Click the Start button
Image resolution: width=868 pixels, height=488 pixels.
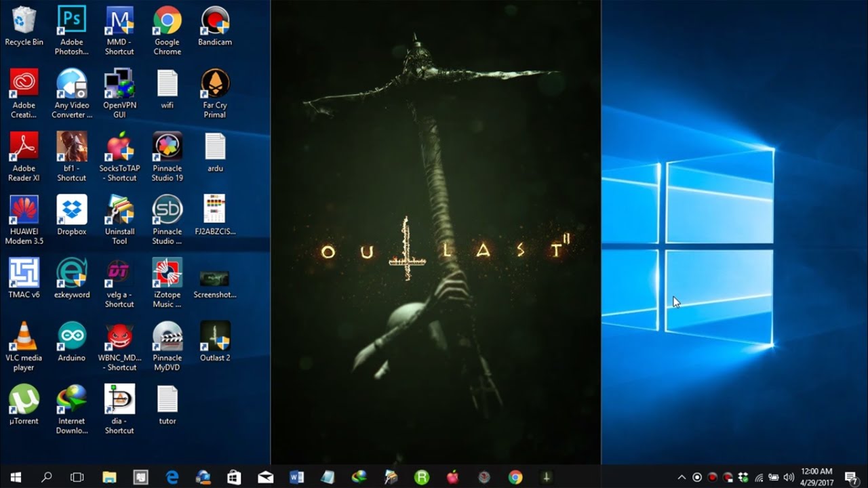click(14, 477)
